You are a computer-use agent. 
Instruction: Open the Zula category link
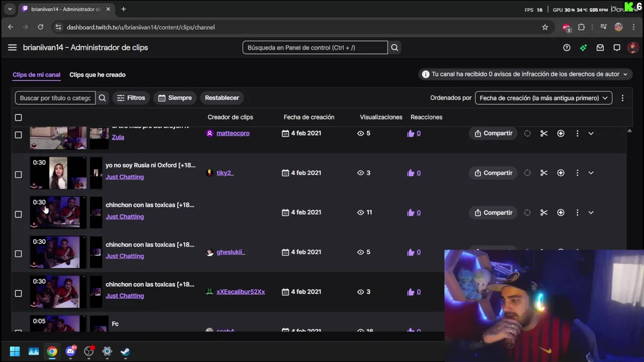[x=118, y=137]
